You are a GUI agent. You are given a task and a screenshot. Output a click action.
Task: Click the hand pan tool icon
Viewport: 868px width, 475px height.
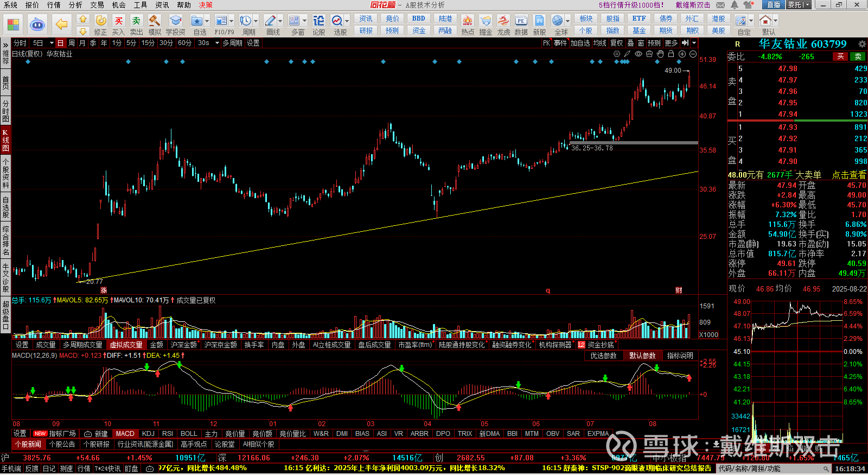(660, 54)
